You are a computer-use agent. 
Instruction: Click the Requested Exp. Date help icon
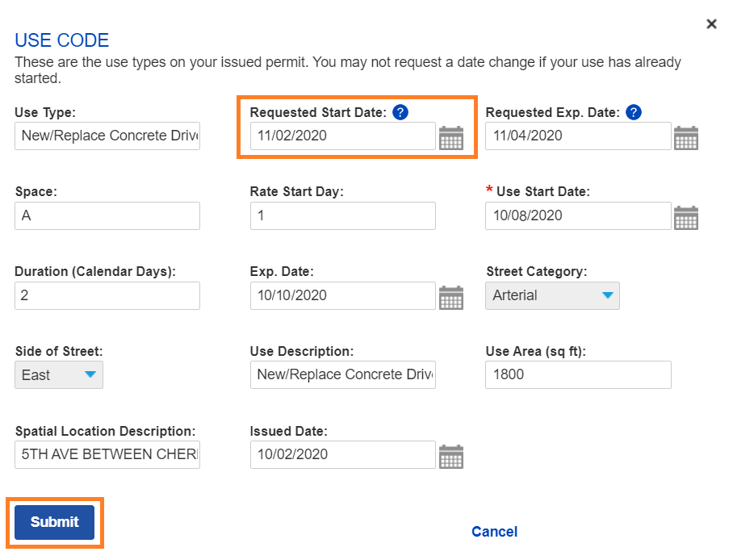(x=633, y=112)
